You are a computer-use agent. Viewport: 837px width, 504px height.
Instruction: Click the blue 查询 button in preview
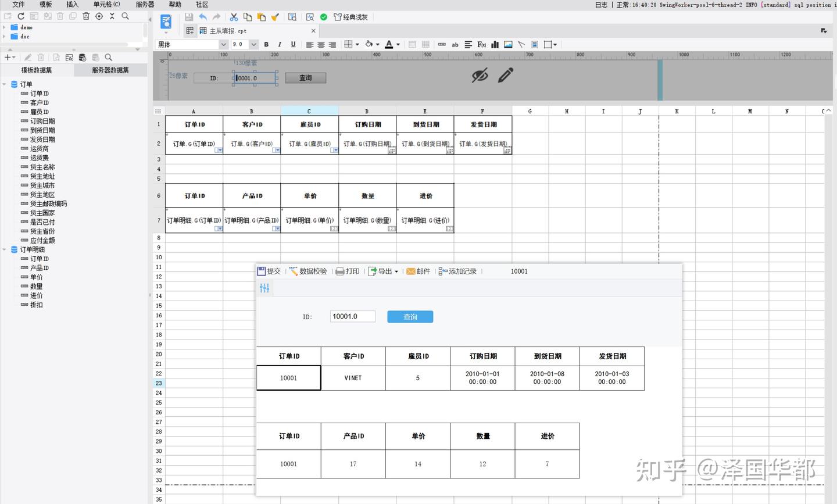(x=410, y=317)
